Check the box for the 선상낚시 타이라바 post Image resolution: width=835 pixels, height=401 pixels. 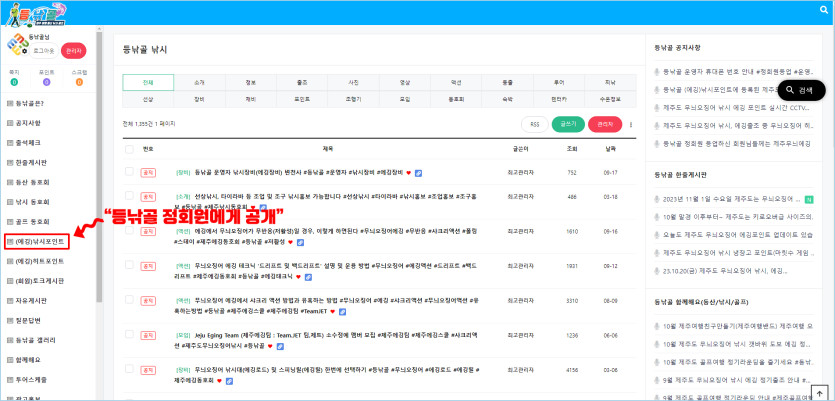tap(129, 195)
